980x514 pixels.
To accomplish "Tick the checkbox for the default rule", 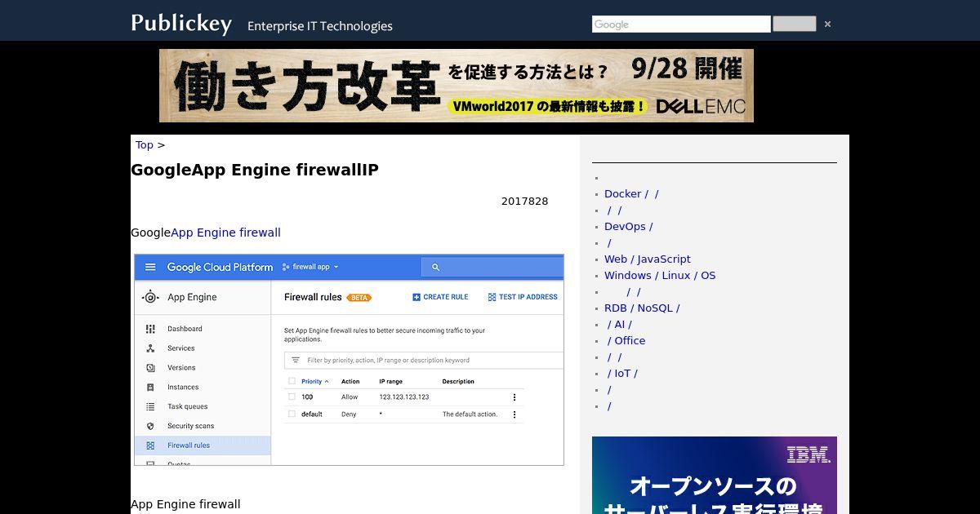I will (292, 414).
